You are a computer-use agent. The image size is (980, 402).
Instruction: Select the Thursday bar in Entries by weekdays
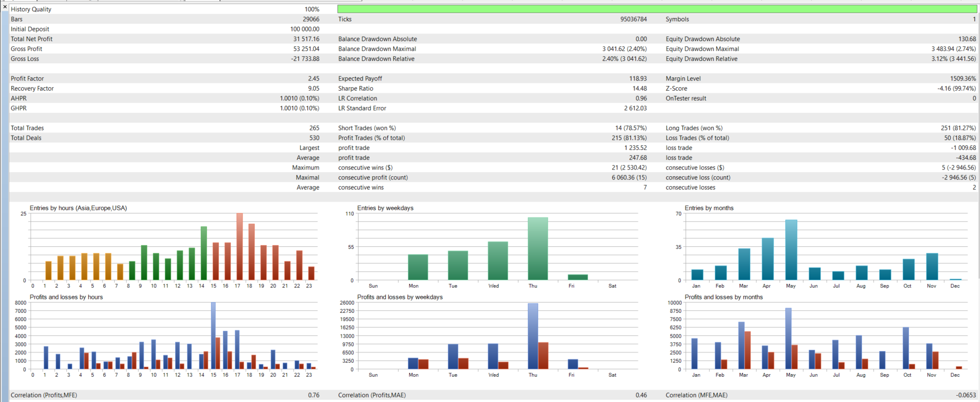tap(538, 248)
